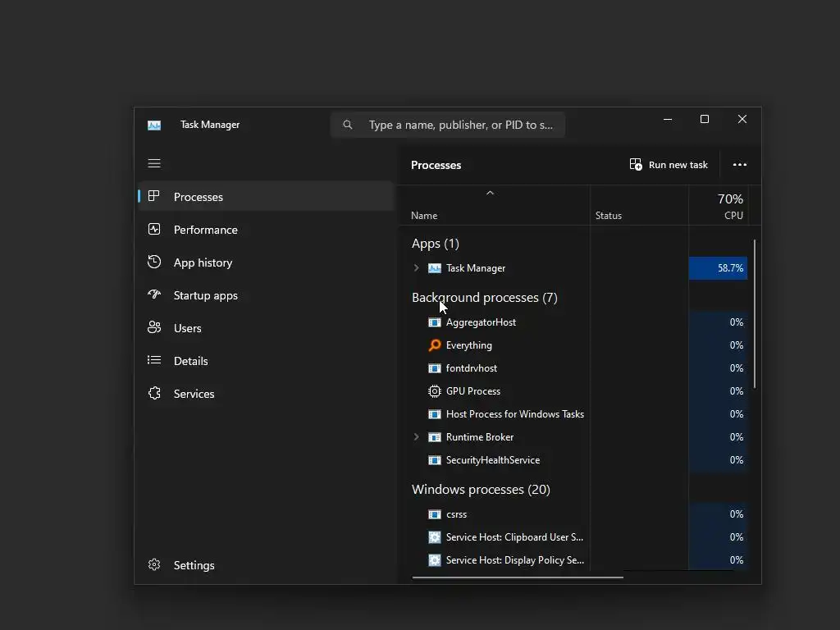Click the Startup apps gauge icon
This screenshot has height=630, width=840.
point(154,294)
